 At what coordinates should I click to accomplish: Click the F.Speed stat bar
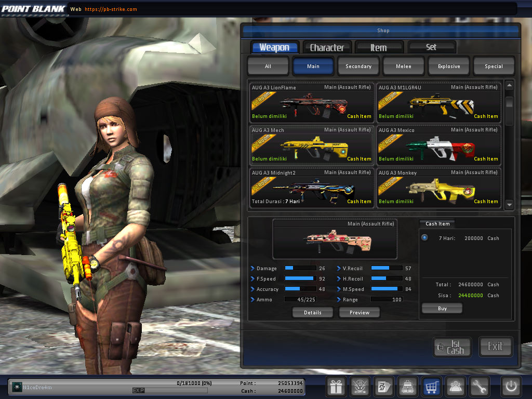[300, 278]
